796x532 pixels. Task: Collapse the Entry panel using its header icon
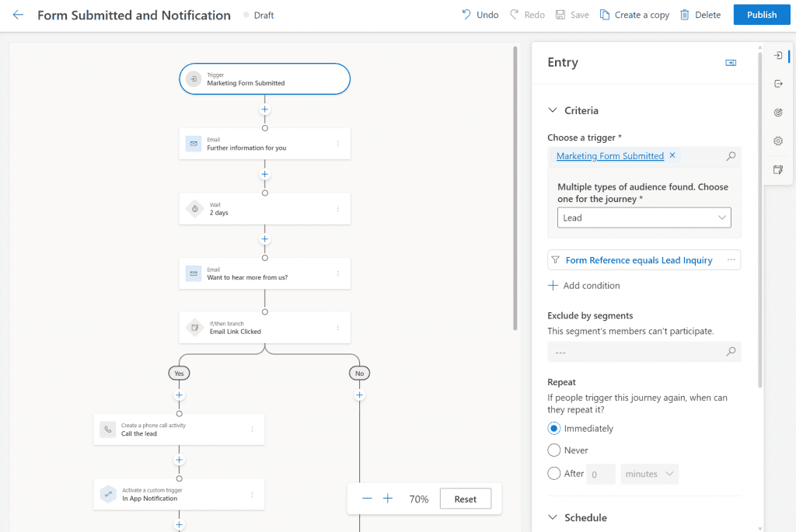[731, 63]
